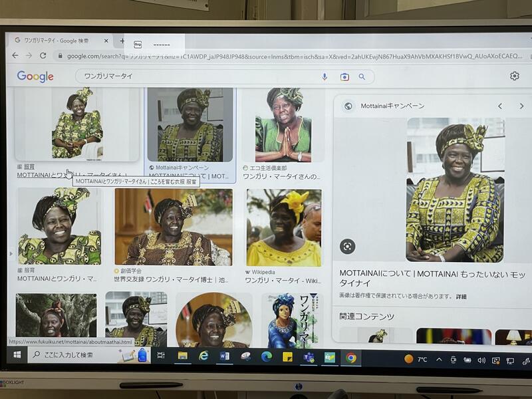The width and height of the screenshot is (532, 399).
Task: Open Microsoft Word from the taskbar
Action: point(225,357)
